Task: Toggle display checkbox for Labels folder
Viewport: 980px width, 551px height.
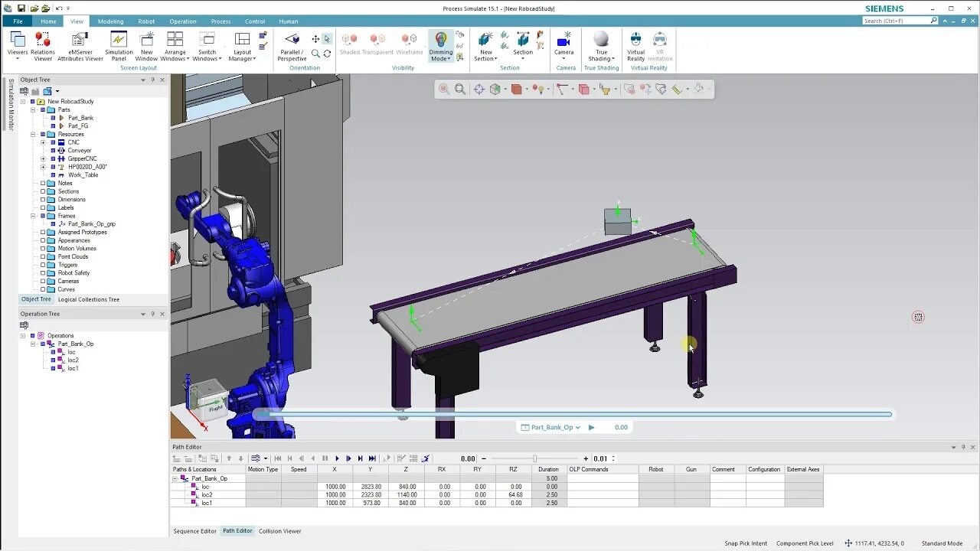Action: coord(43,207)
